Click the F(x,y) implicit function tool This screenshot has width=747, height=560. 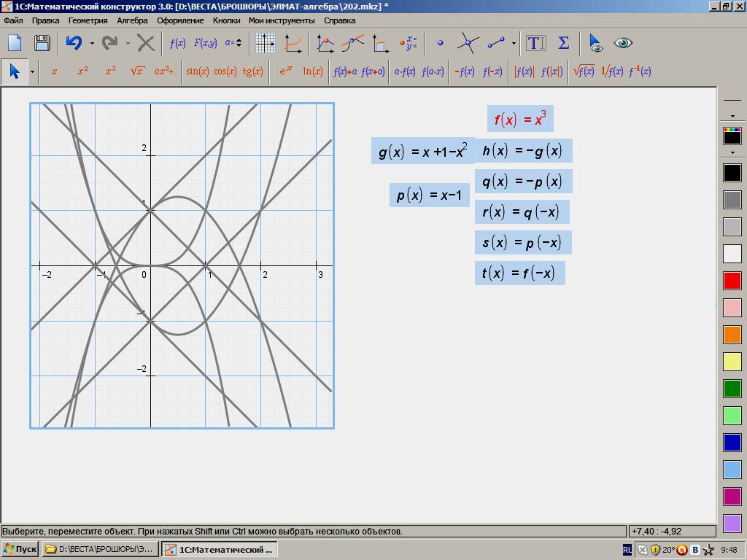point(205,43)
